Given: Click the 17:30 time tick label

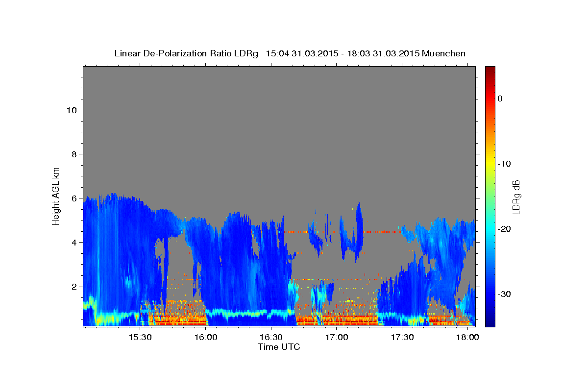Looking at the screenshot, I should point(402,338).
